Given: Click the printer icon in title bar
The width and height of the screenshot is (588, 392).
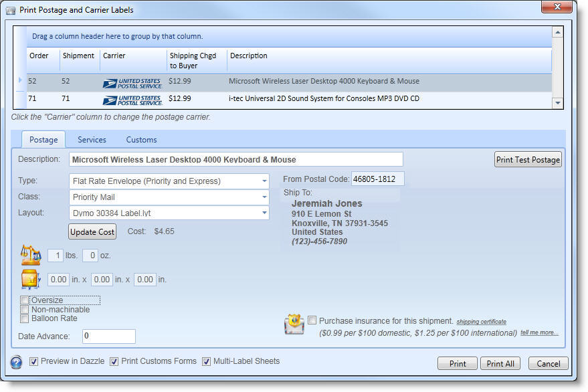Looking at the screenshot, I should (x=11, y=10).
